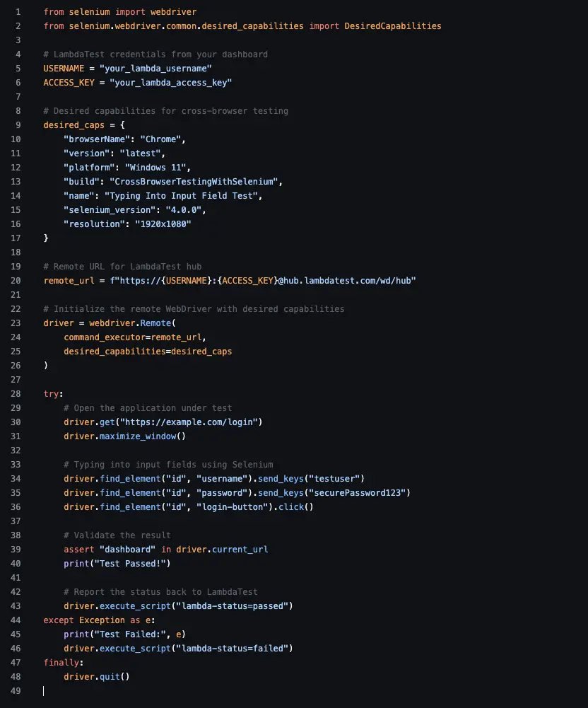Click the try: keyword on line 28

tap(53, 394)
